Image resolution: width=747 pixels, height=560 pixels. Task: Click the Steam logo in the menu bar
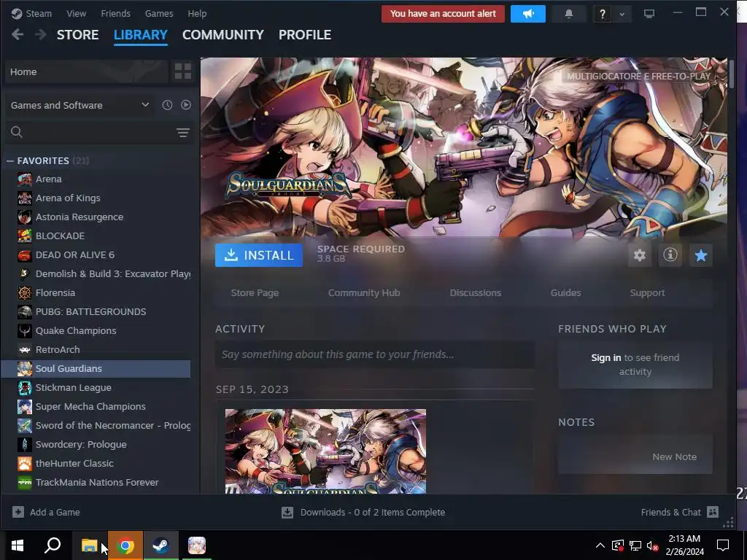(17, 13)
